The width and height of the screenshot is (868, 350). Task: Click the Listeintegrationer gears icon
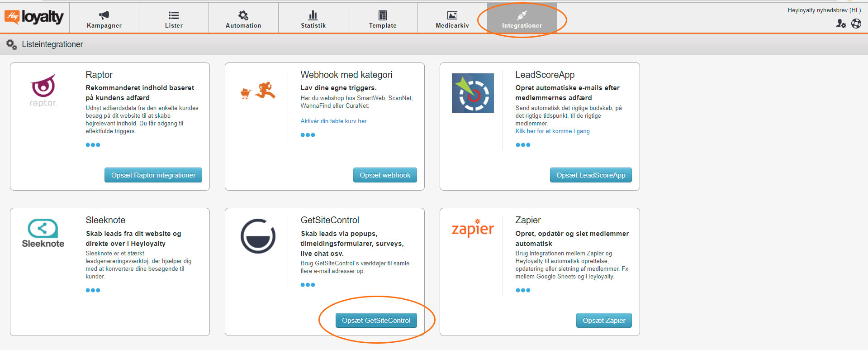point(11,44)
